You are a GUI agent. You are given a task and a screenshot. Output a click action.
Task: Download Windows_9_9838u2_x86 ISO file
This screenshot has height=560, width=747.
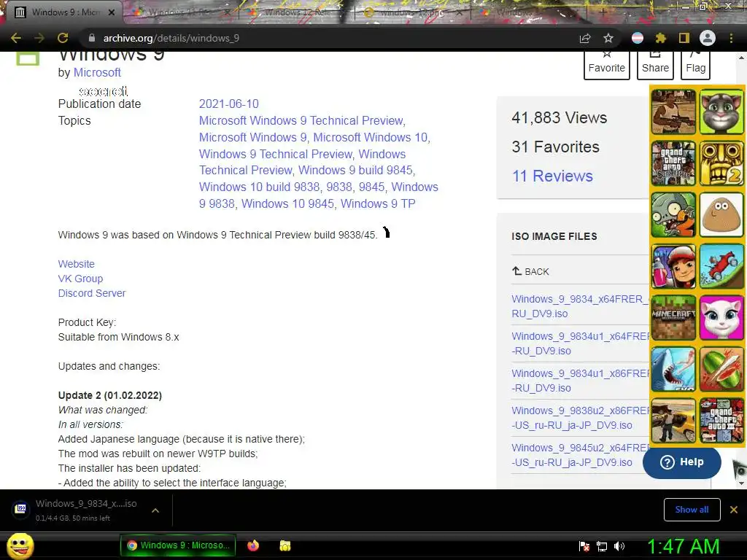[x=580, y=418]
